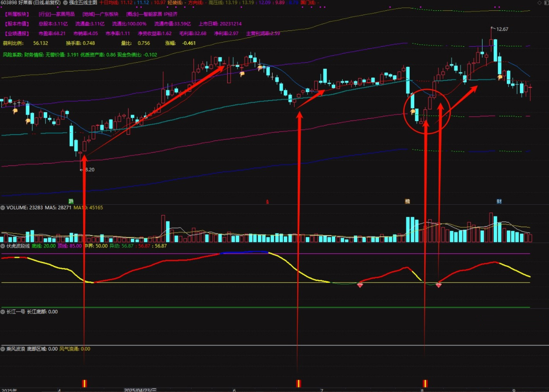Open the VOLUME indicator dropdown arrow
The width and height of the screenshot is (549, 392).
[x=3, y=207]
